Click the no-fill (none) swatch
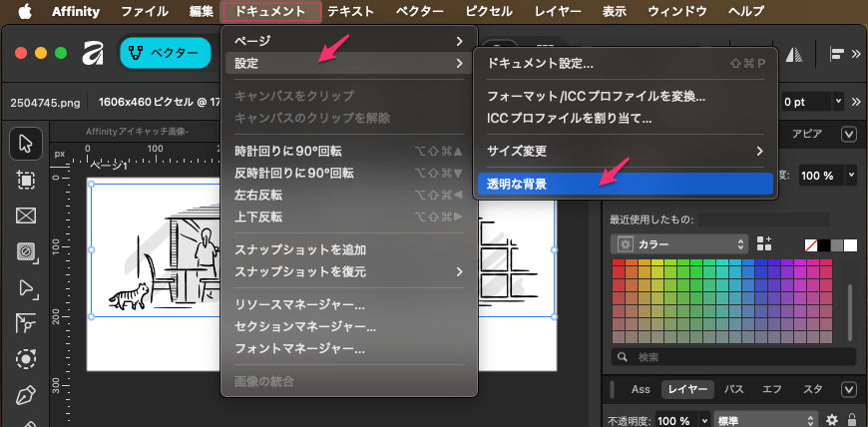 pos(812,243)
